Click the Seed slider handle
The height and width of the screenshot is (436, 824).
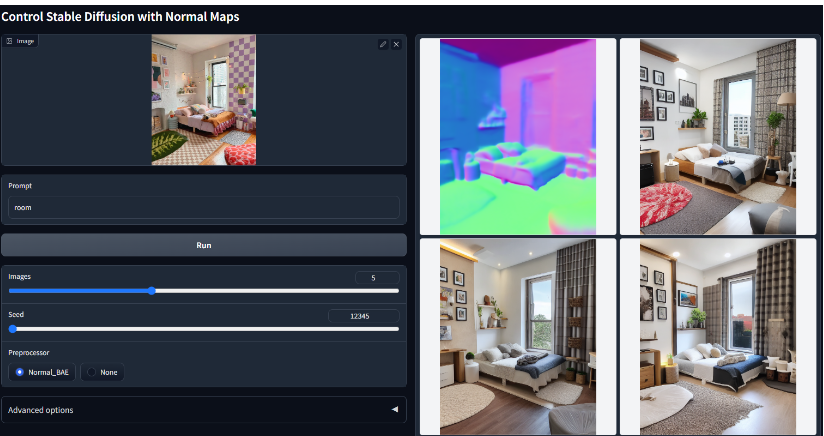(x=12, y=328)
